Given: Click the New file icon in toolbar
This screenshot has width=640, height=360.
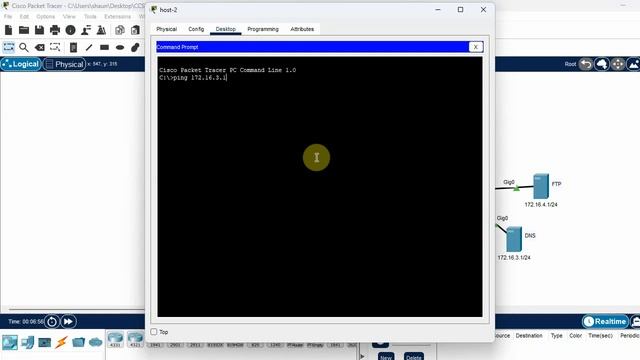Looking at the screenshot, I should tap(9, 30).
